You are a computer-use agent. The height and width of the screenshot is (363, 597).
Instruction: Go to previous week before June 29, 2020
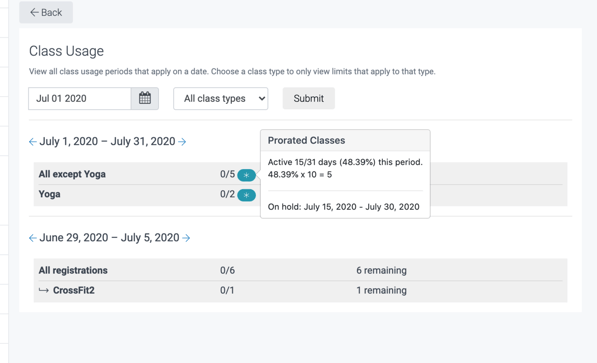[33, 238]
